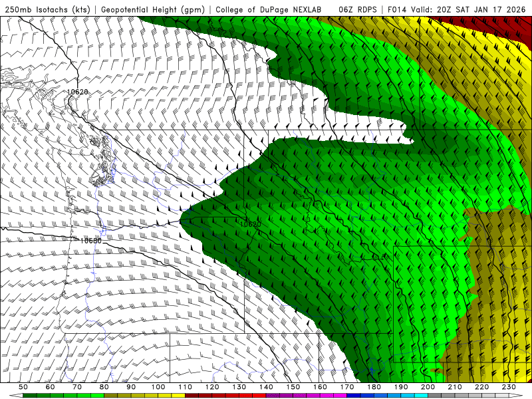This screenshot has height=399, width=532.
Task: Click the right arrow end of the color bar
Action: point(516,396)
